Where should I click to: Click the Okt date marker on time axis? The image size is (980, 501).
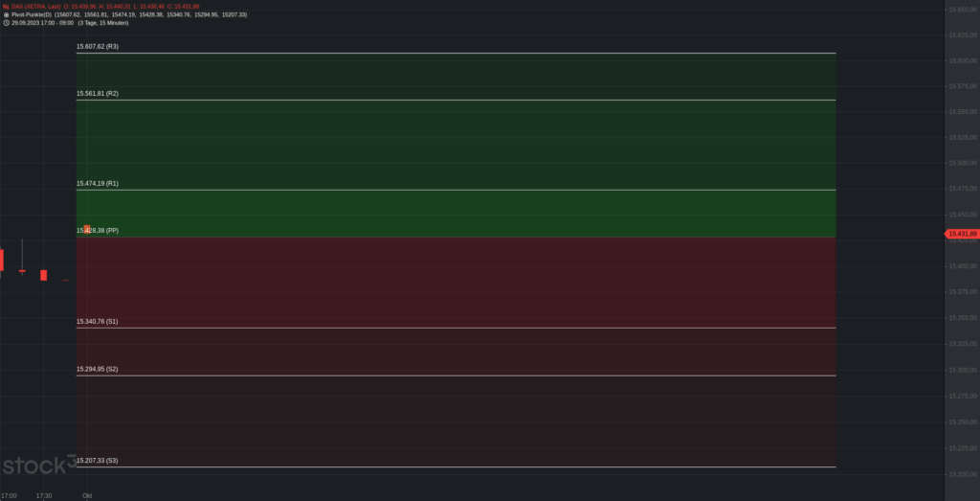coord(87,496)
